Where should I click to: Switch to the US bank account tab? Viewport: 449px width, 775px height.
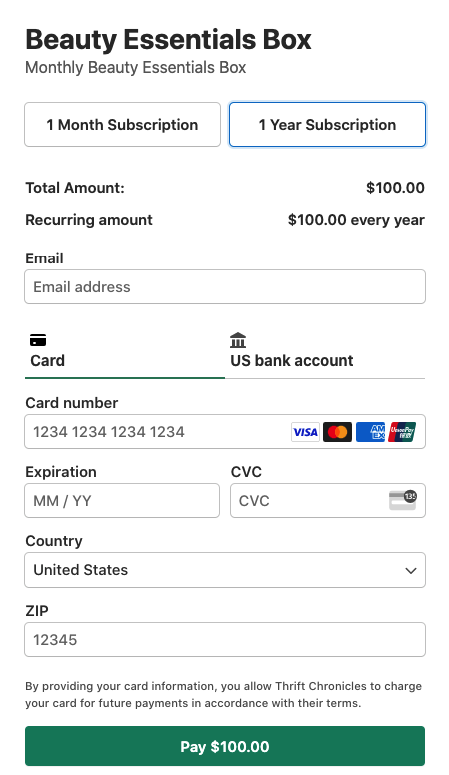325,350
